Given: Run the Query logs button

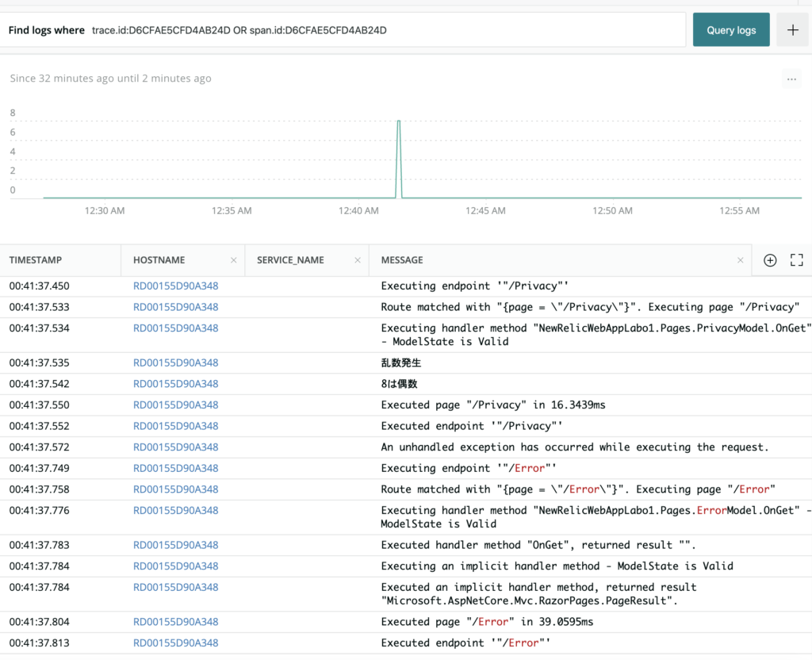Looking at the screenshot, I should click(x=731, y=30).
